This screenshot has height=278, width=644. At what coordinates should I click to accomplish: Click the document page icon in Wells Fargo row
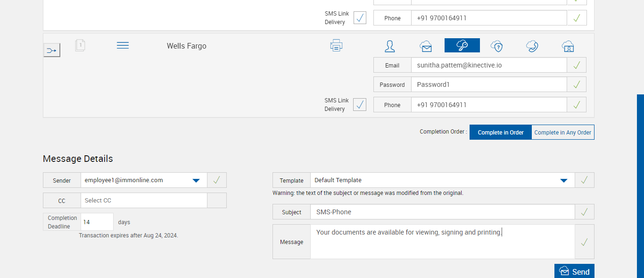(x=80, y=45)
